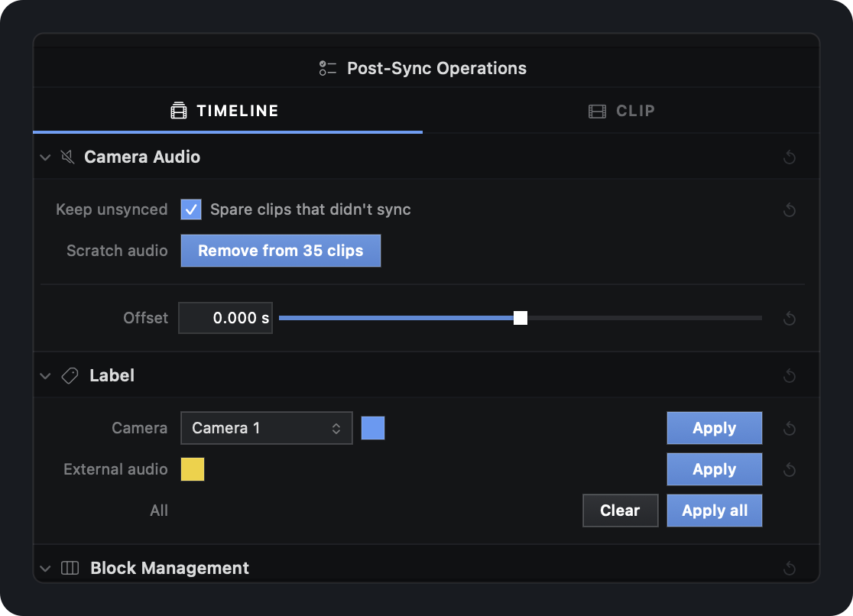Reset the External audio label row
The width and height of the screenshot is (853, 616).
click(790, 469)
